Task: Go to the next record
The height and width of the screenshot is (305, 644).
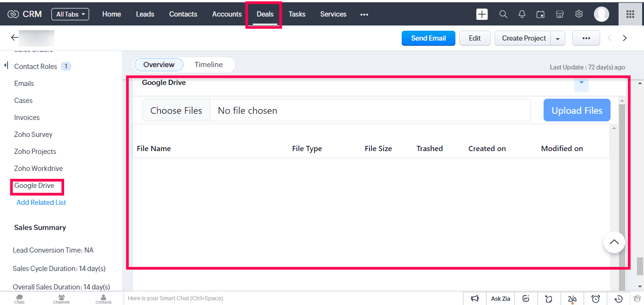Action: (x=625, y=38)
